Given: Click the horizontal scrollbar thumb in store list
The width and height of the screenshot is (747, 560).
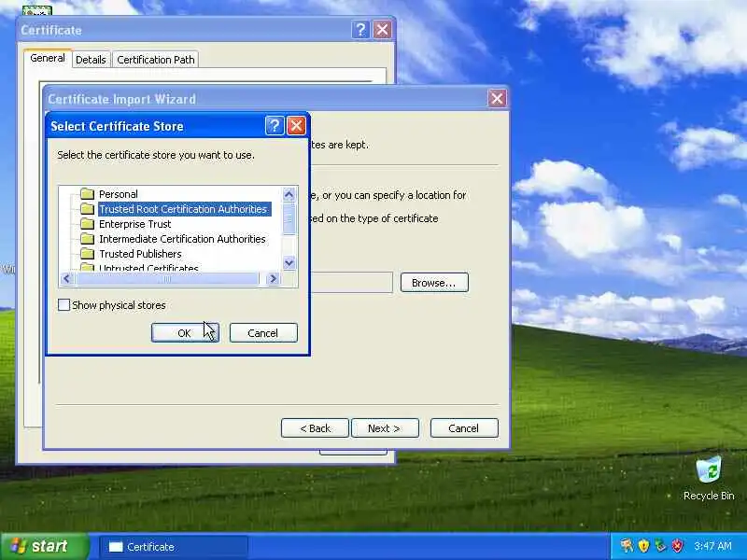Looking at the screenshot, I should (x=167, y=279).
